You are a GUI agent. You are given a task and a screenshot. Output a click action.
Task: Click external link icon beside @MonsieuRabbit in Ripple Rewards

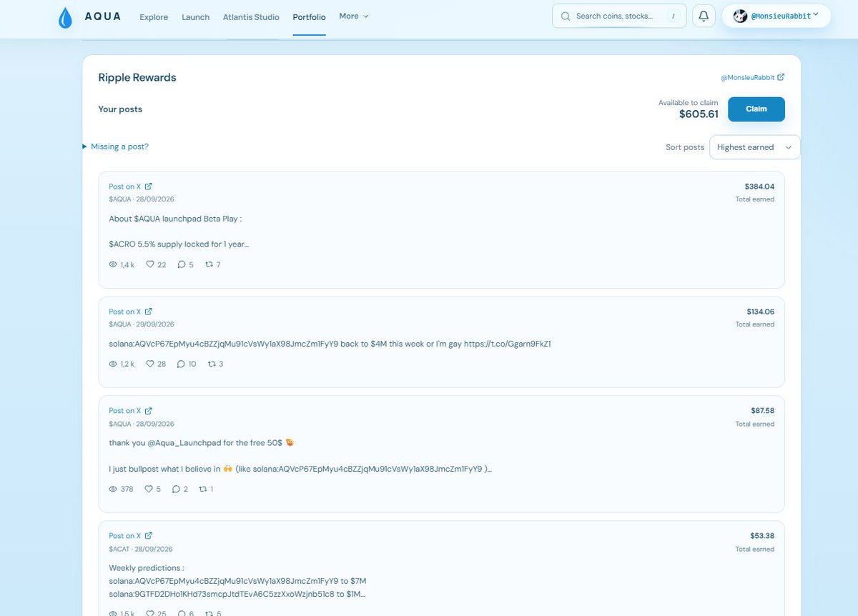point(781,77)
